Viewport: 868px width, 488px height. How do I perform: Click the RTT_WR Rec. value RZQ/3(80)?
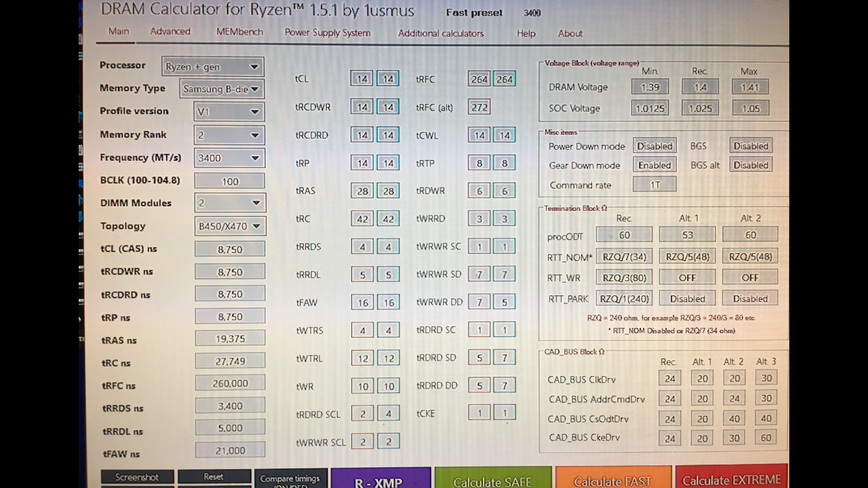625,278
